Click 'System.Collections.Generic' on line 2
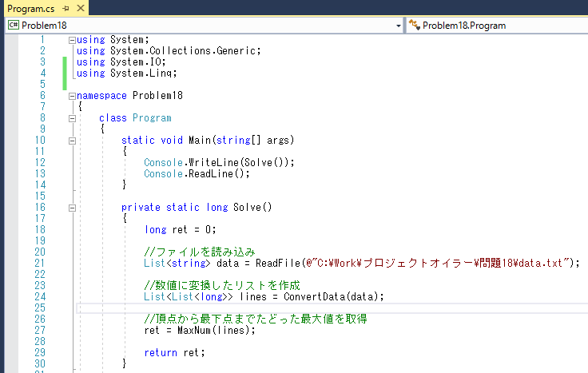The height and width of the screenshot is (373, 588). (x=183, y=50)
